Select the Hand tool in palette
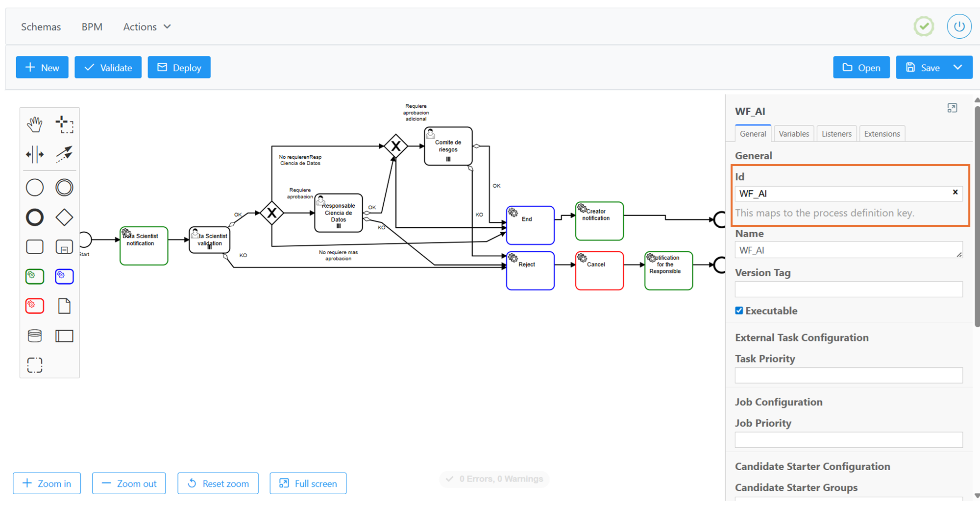This screenshot has width=980, height=506. click(x=35, y=124)
